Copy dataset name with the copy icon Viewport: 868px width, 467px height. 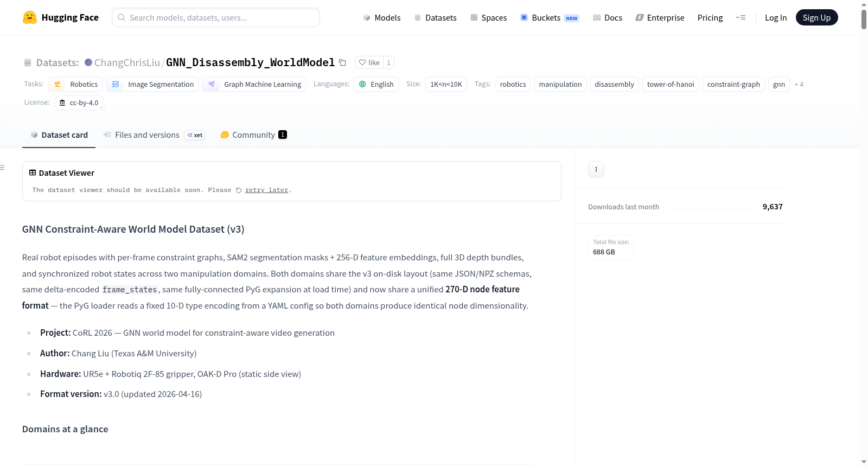(x=342, y=62)
